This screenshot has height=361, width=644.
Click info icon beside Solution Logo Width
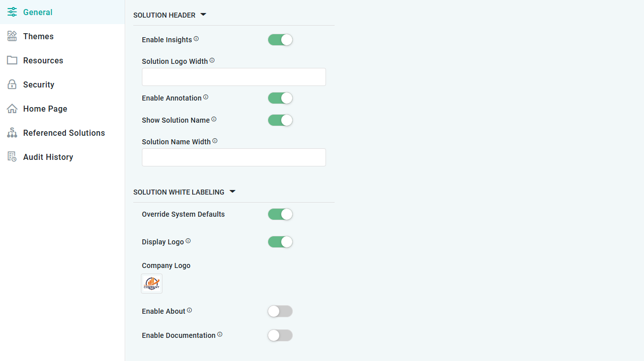tap(212, 60)
